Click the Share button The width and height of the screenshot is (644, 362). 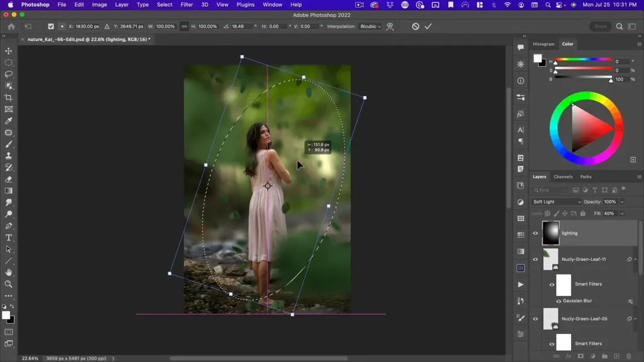[600, 27]
